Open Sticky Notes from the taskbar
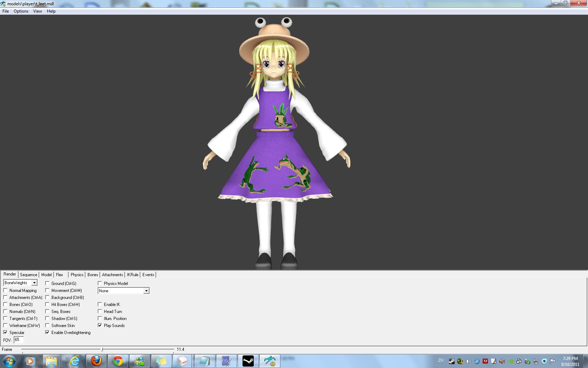Screen dimensions: 588x368 tap(161, 361)
